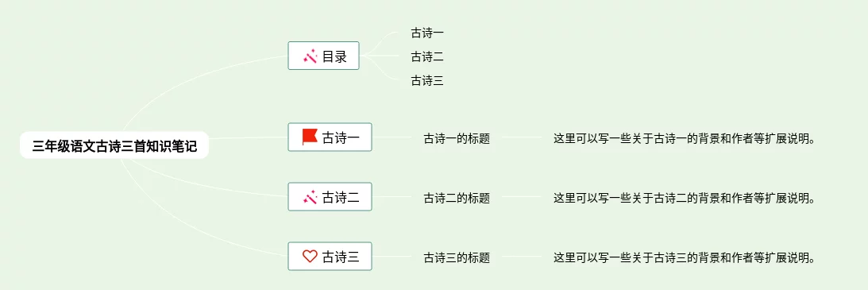Select the 目录 node text
This screenshot has height=290, width=868.
point(334,56)
